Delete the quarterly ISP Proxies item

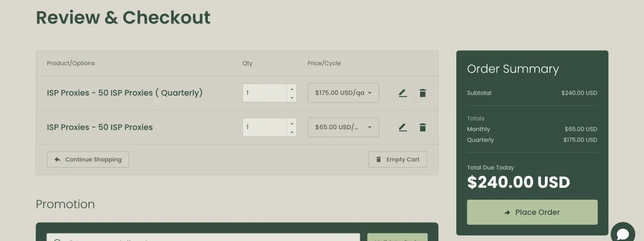423,93
